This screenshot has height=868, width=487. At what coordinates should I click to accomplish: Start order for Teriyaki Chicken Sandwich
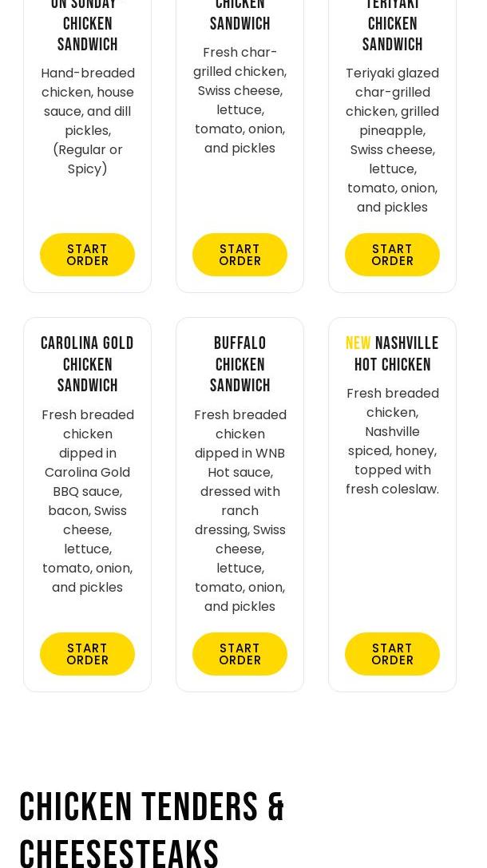click(392, 255)
